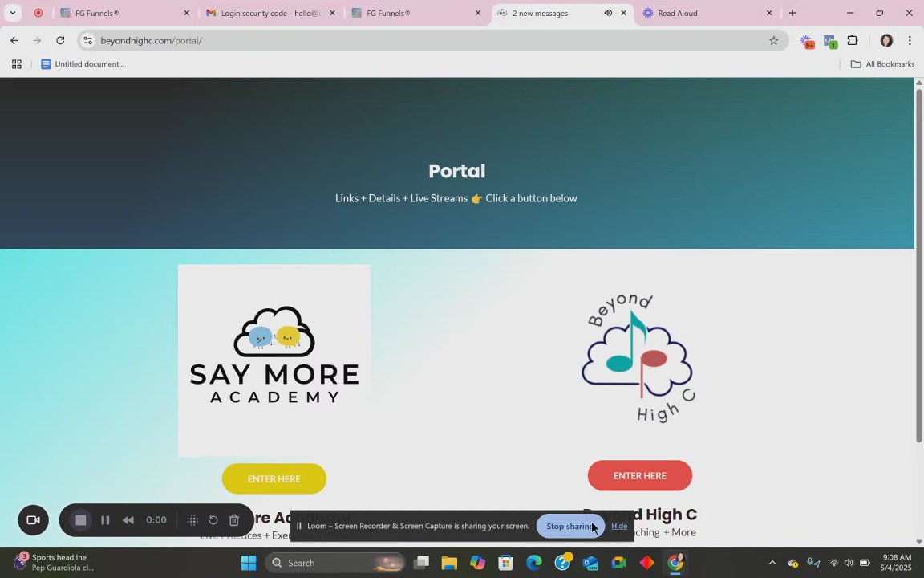This screenshot has height=578, width=924.
Task: Switch to the Login security code Gmail tab
Action: (270, 13)
